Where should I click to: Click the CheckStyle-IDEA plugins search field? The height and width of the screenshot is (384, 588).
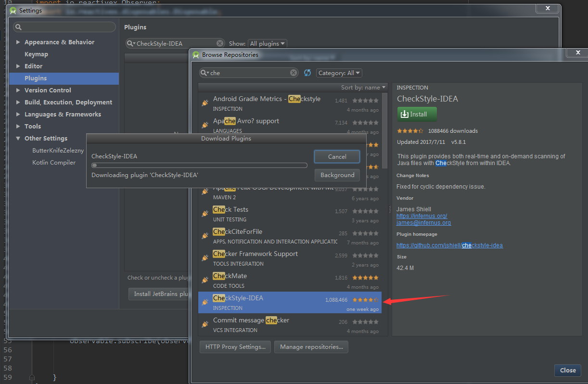(175, 43)
